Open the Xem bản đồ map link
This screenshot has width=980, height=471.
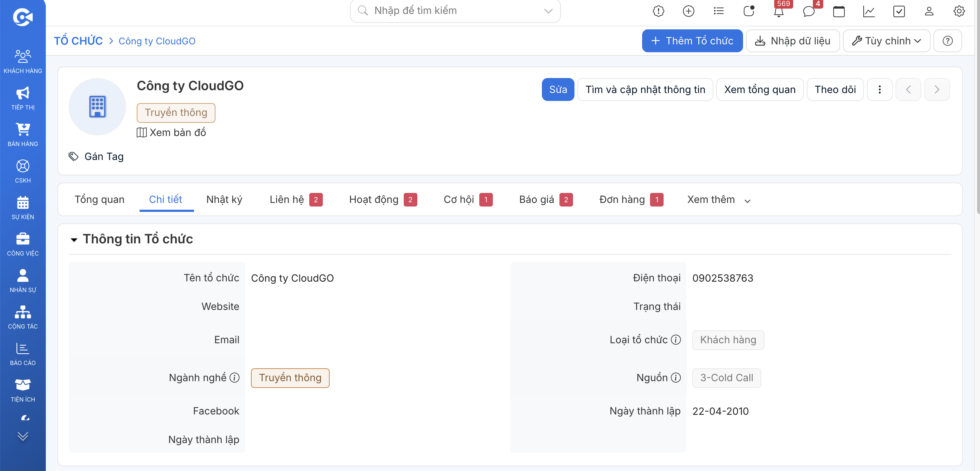click(x=171, y=132)
